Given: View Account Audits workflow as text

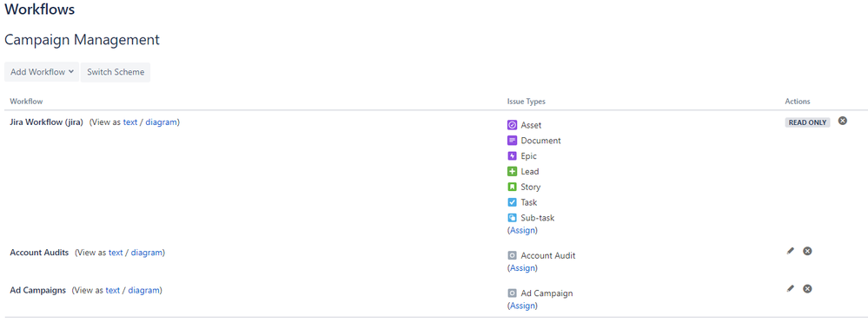Looking at the screenshot, I should point(116,252).
